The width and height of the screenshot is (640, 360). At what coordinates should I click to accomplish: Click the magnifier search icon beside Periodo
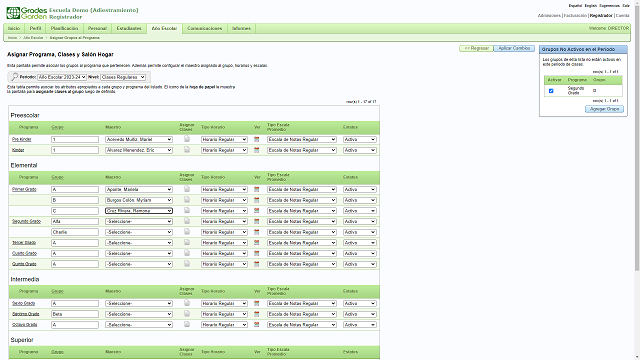click(14, 77)
